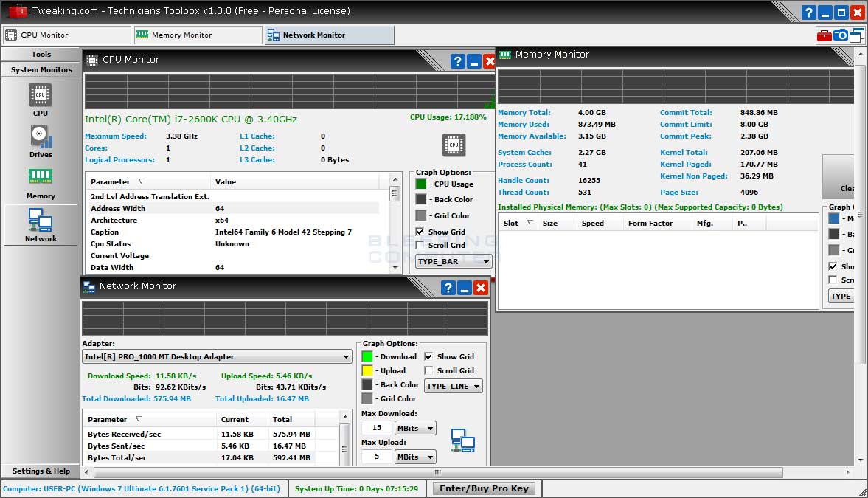Image resolution: width=868 pixels, height=498 pixels.
Task: Open the TYPE_LINE graph type dropdown
Action: [x=454, y=386]
